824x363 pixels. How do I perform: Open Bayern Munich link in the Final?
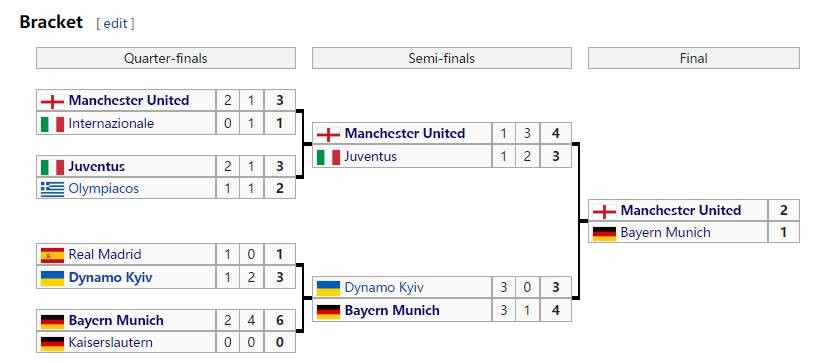tap(665, 233)
